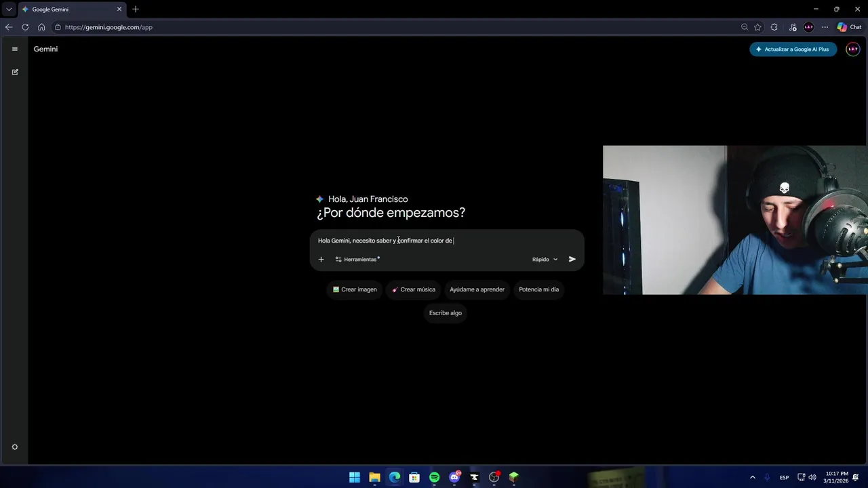Send the prompt with the arrow icon
This screenshot has width=868, height=488.
click(572, 259)
